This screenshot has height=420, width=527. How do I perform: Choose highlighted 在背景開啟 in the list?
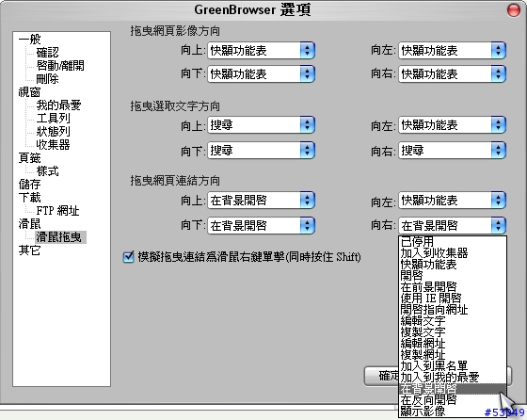tap(453, 389)
